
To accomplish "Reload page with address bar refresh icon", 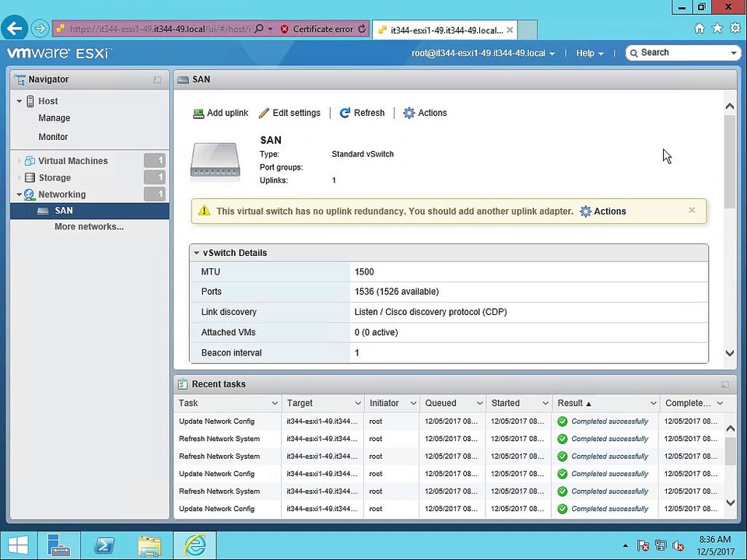I will click(362, 29).
